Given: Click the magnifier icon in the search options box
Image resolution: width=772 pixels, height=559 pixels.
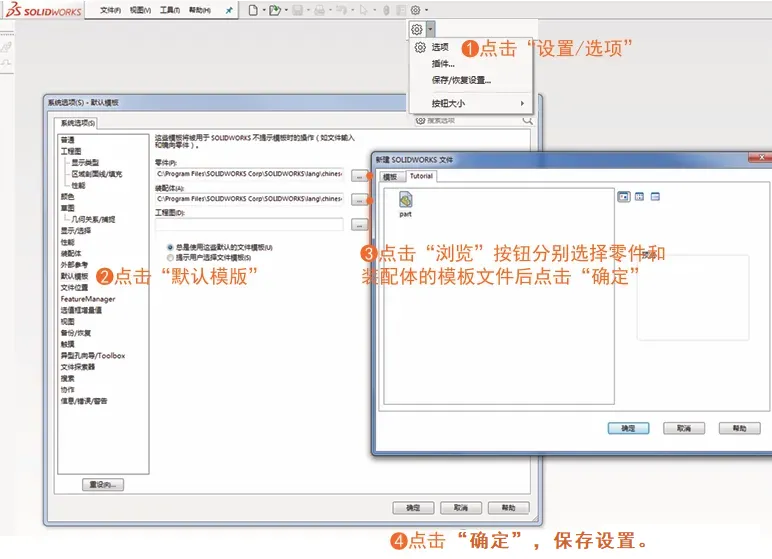Looking at the screenshot, I should (x=527, y=121).
